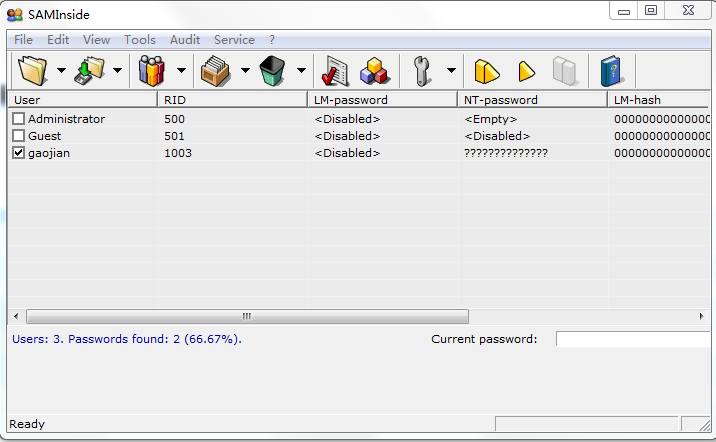This screenshot has height=442, width=716.
Task: Click the colored cubes icon
Action: pyautogui.click(x=374, y=71)
